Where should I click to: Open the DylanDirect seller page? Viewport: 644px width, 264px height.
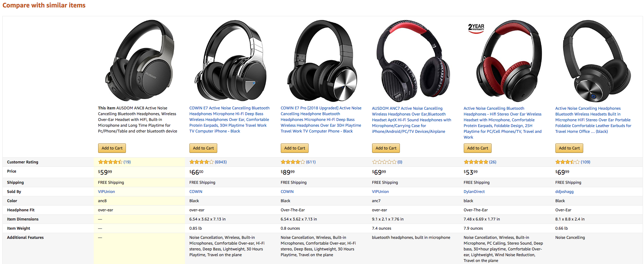[474, 192]
